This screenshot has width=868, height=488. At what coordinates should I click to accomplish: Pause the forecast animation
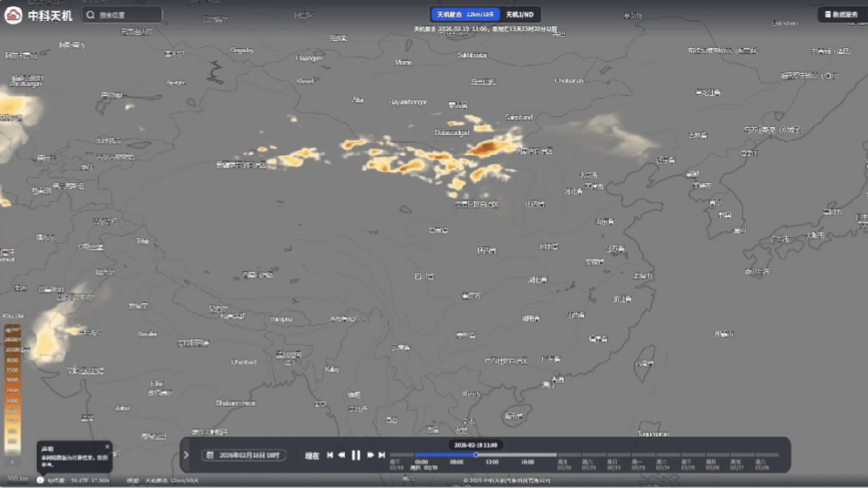click(356, 455)
